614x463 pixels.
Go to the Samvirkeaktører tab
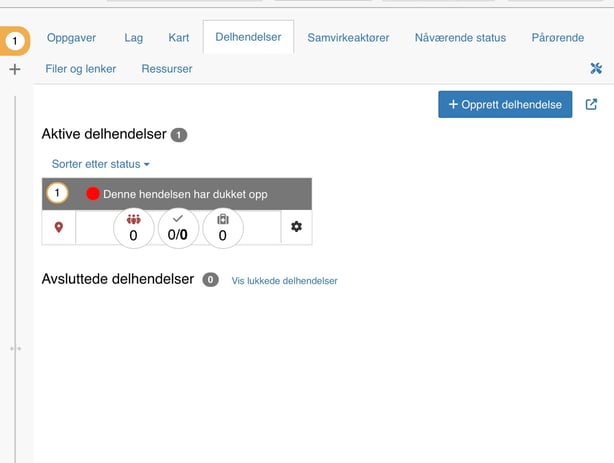pos(354,38)
